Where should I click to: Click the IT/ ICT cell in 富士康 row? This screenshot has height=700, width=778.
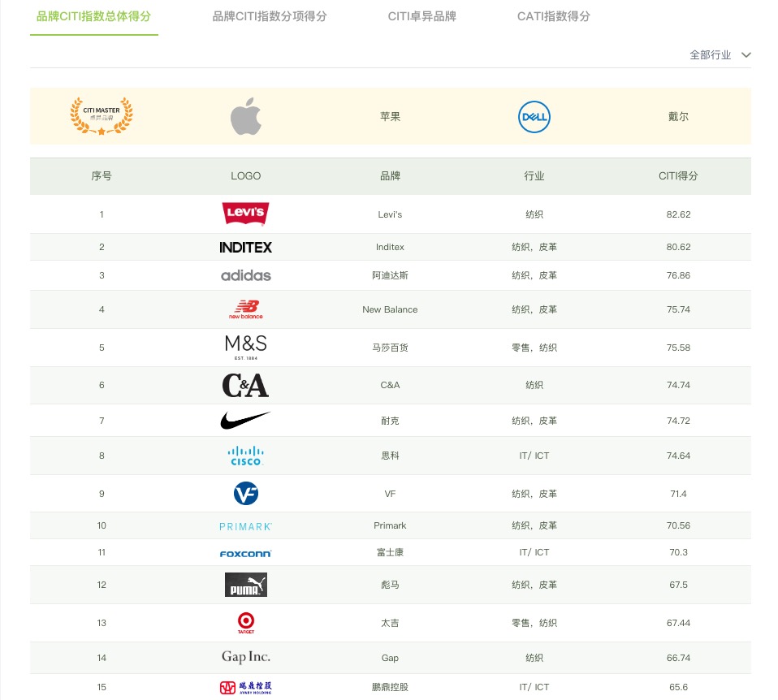[x=534, y=552]
